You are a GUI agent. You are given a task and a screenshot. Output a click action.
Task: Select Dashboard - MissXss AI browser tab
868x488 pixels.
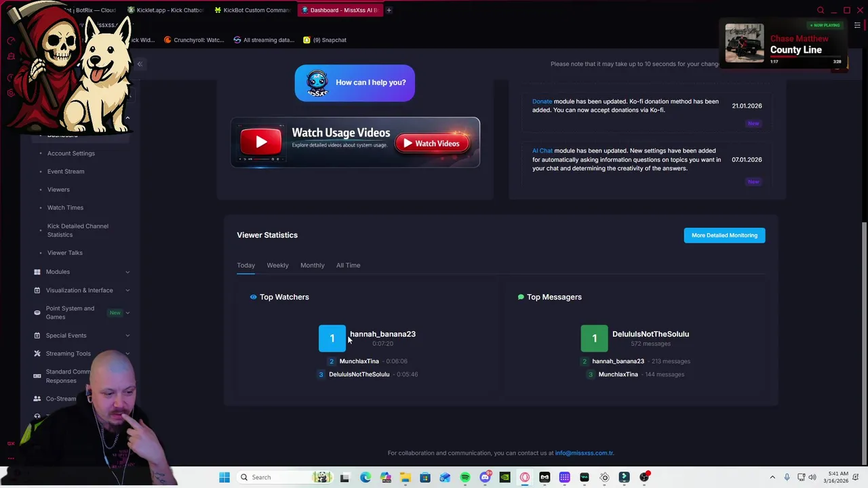(340, 10)
